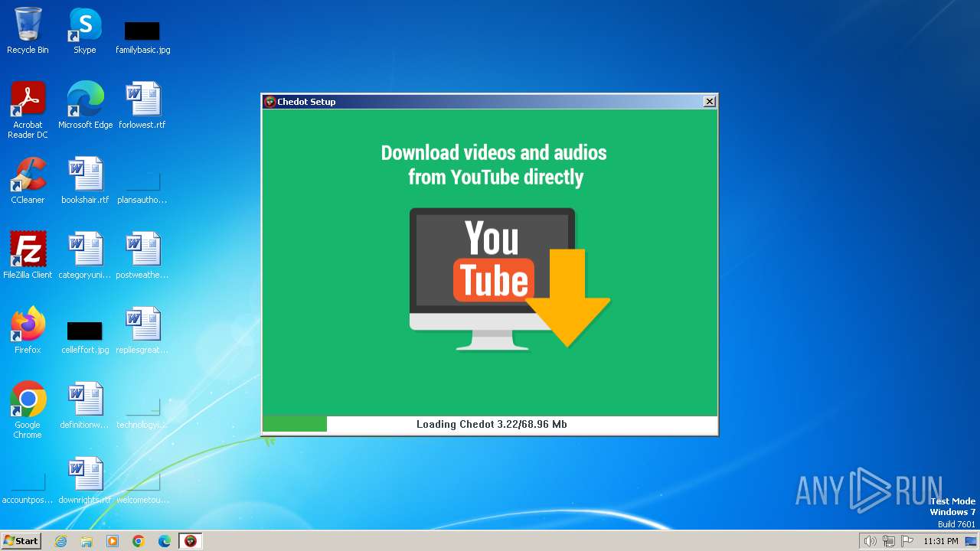Select the familybasic.jpg file

(x=142, y=37)
